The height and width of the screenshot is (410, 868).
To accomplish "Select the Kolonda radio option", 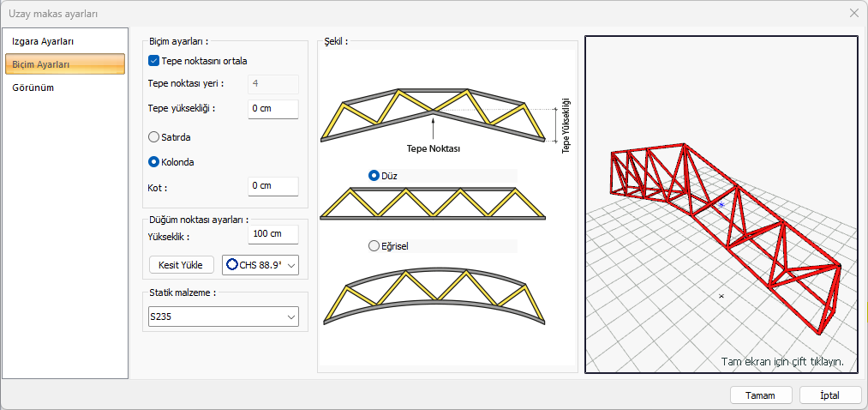I will coord(154,161).
